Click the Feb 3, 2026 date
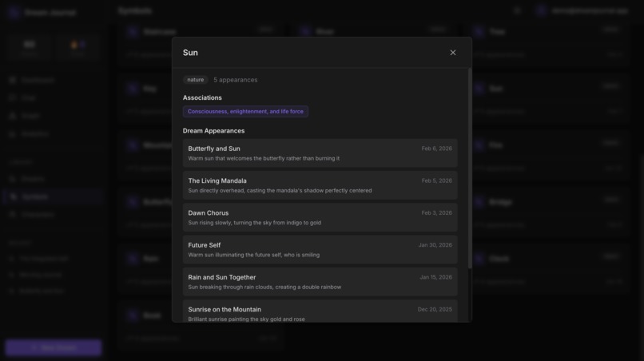 [436, 212]
